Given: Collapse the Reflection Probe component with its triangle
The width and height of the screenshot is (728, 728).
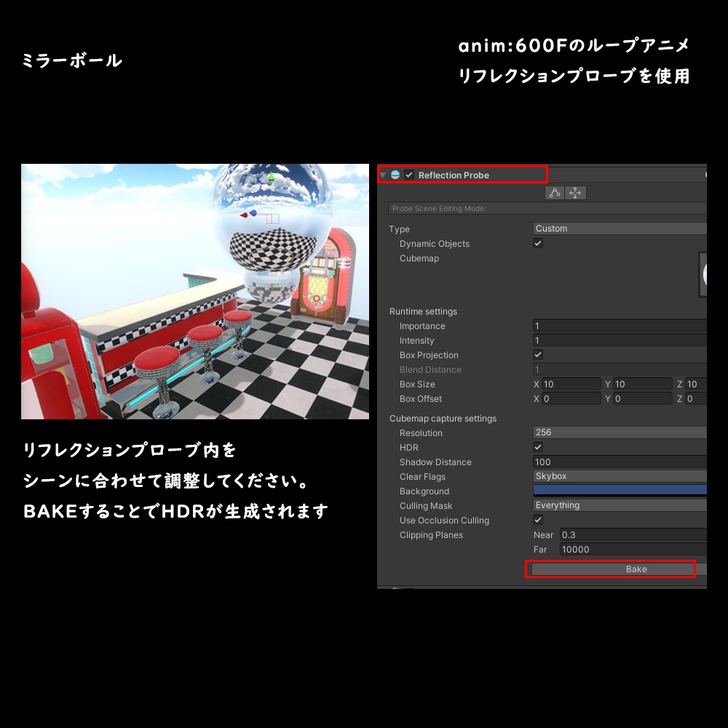Looking at the screenshot, I should [x=382, y=175].
